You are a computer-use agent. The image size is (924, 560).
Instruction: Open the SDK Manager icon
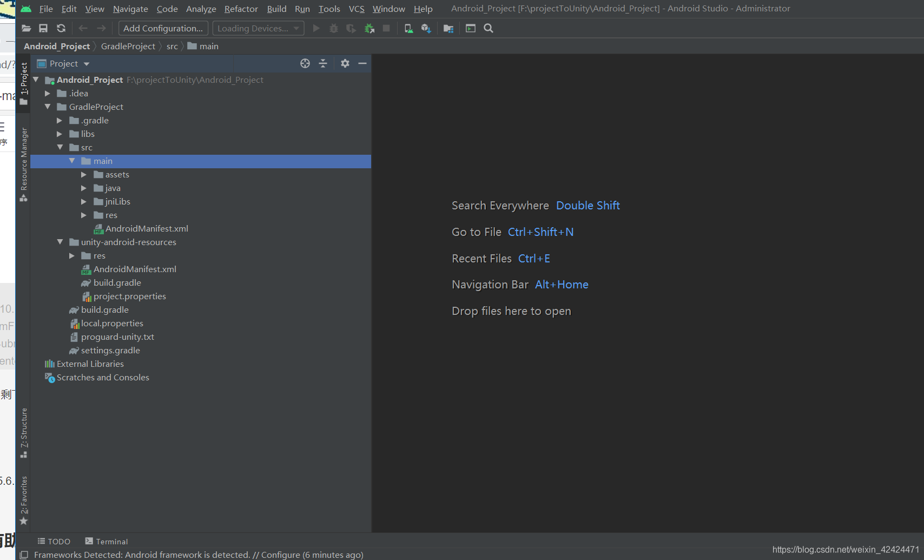point(426,28)
